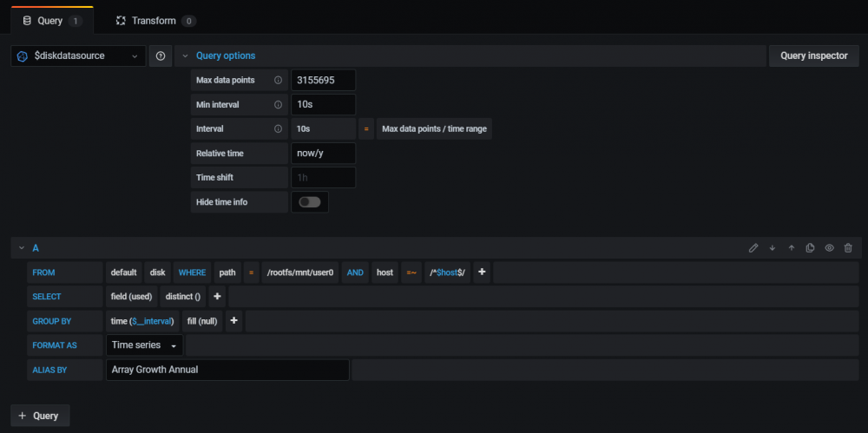The image size is (868, 433).
Task: Collapse the Query options section
Action: click(186, 56)
